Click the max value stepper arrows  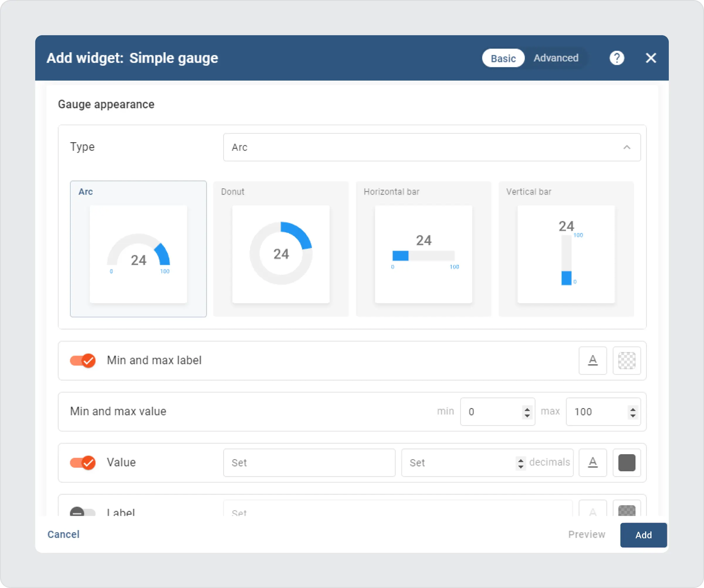tap(633, 412)
